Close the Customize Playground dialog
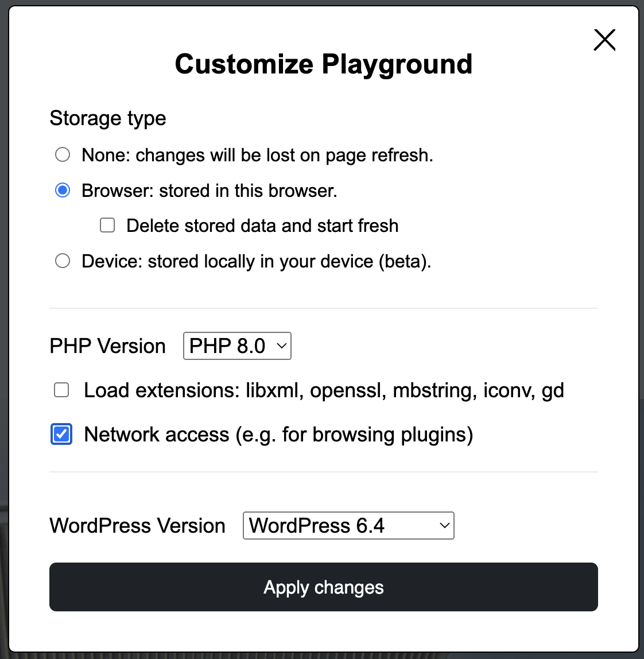The width and height of the screenshot is (644, 659). pyautogui.click(x=604, y=40)
